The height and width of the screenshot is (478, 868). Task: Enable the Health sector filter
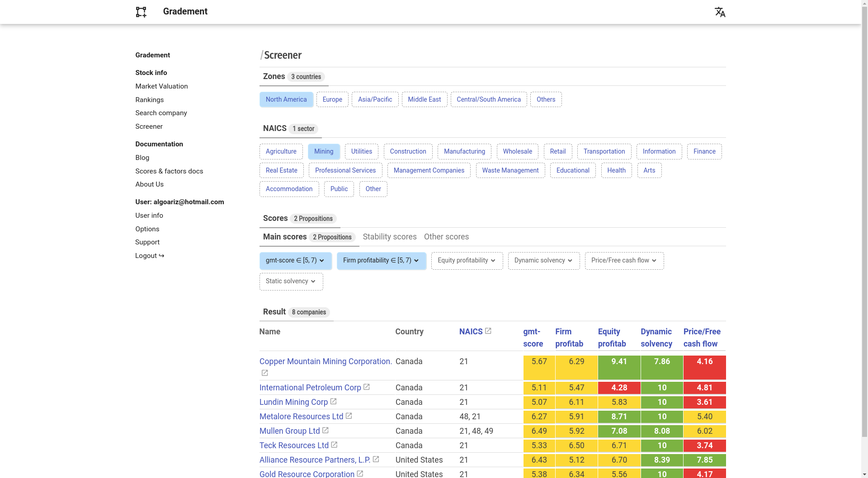(x=616, y=170)
